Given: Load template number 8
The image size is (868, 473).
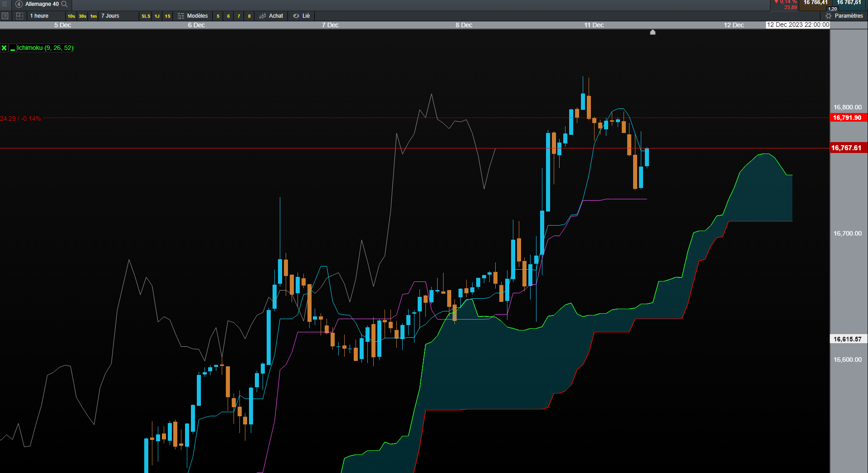Looking at the screenshot, I should tap(249, 16).
